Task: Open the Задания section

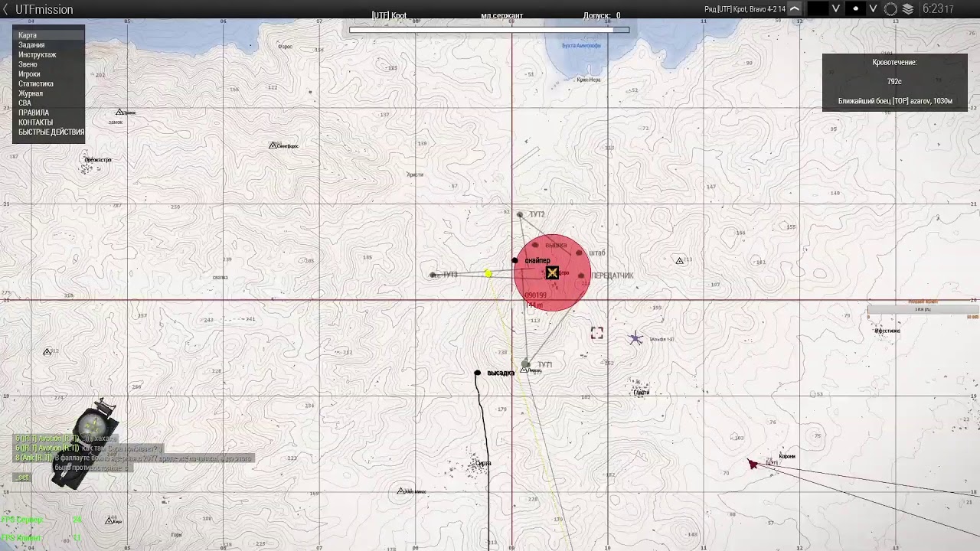Action: [49, 45]
